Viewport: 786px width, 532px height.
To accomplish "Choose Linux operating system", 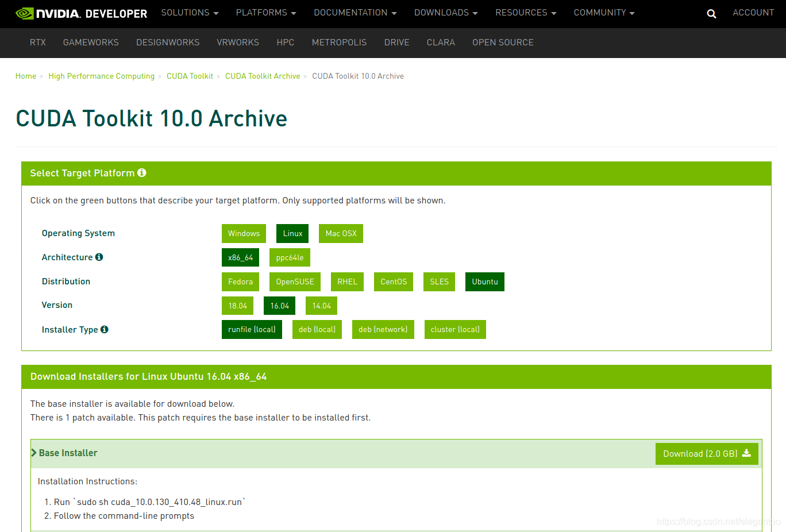I will point(292,233).
